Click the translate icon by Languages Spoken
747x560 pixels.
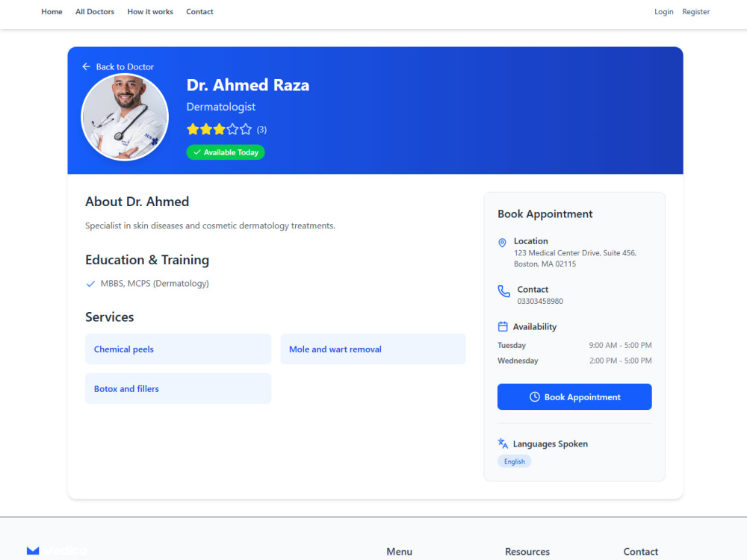pos(503,444)
